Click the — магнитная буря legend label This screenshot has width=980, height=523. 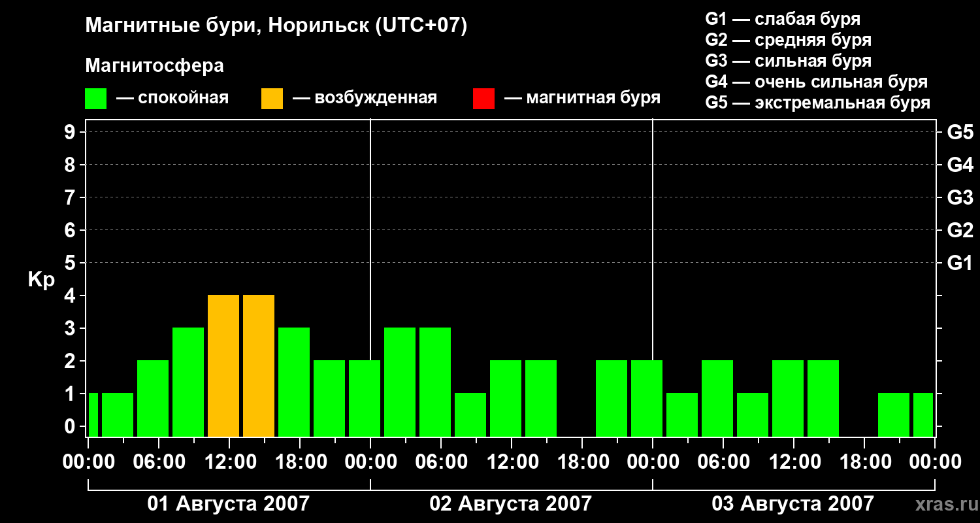(x=582, y=98)
